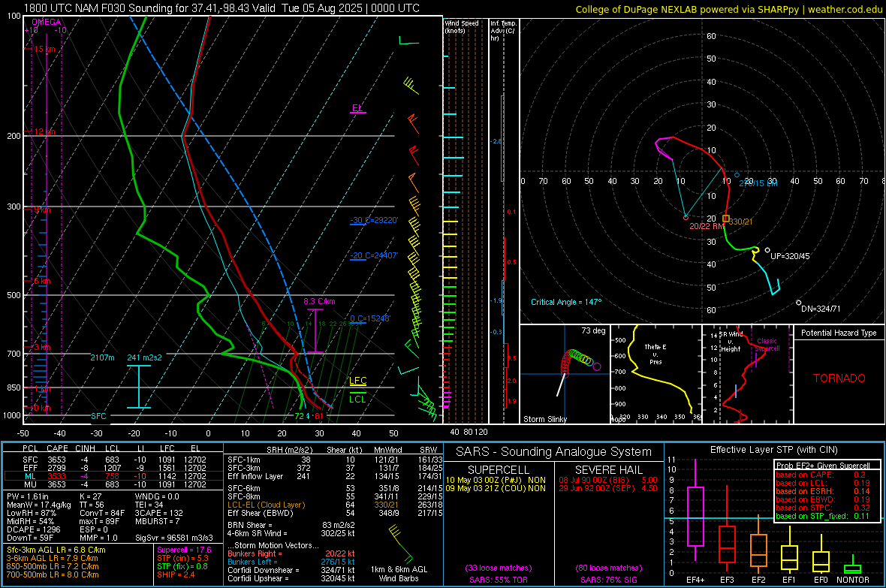Click the Classic Supercell annotation
Viewport: 886px width, 588px height.
767,345
